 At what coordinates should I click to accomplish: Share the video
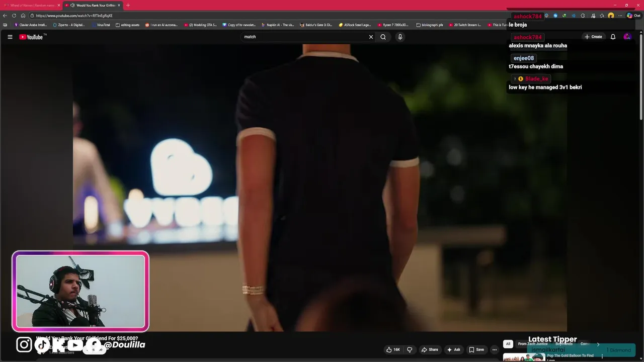(x=430, y=349)
